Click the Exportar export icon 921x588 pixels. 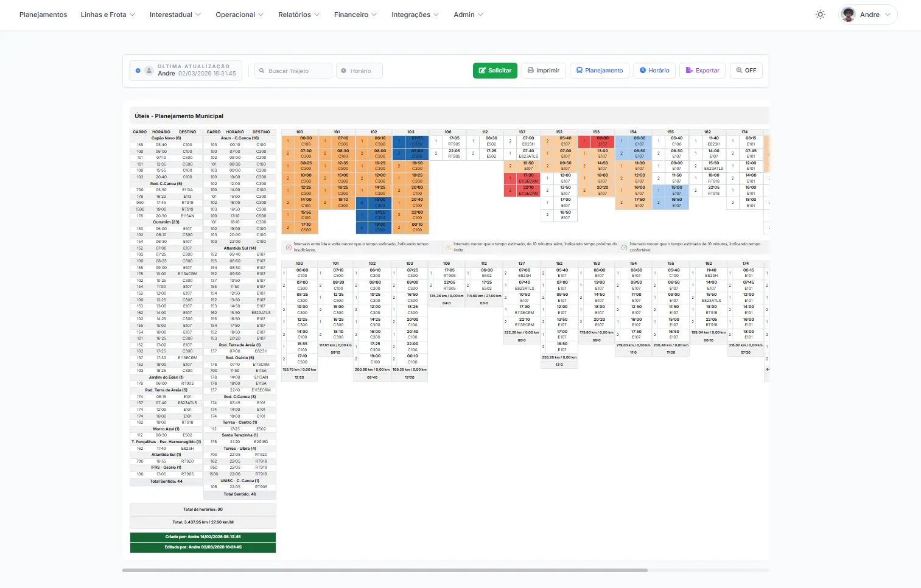[689, 70]
